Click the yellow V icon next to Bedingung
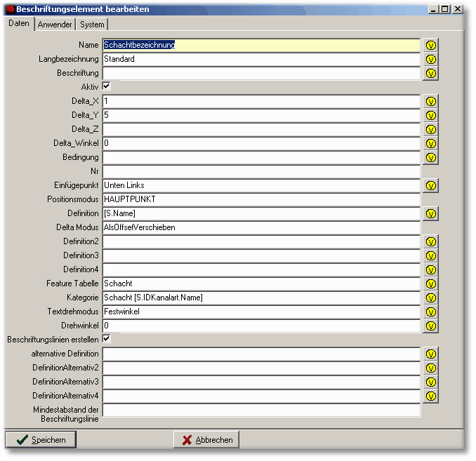 [x=431, y=157]
